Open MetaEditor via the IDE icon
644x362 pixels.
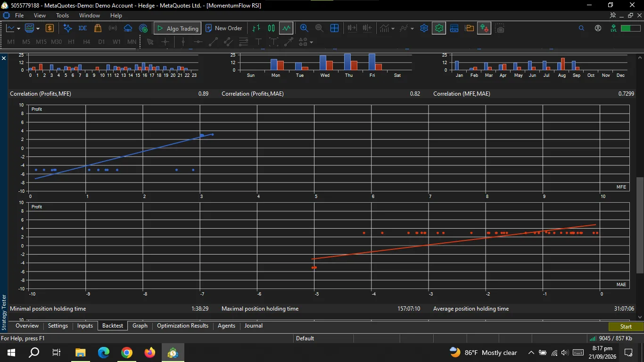(83, 28)
